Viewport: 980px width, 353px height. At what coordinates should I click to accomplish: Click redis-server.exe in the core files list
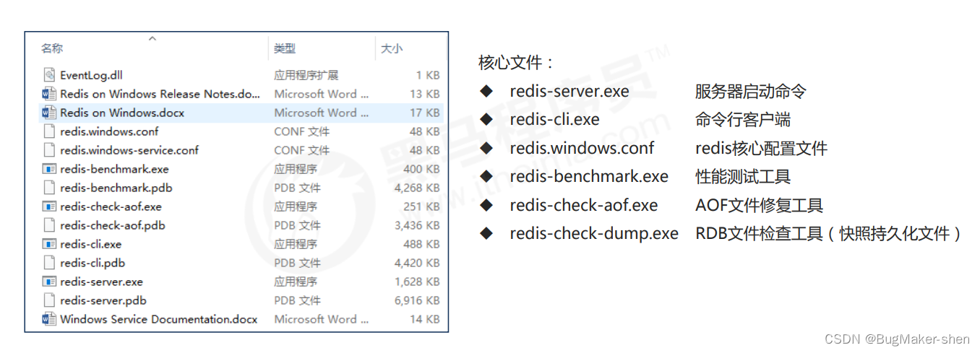point(569,91)
